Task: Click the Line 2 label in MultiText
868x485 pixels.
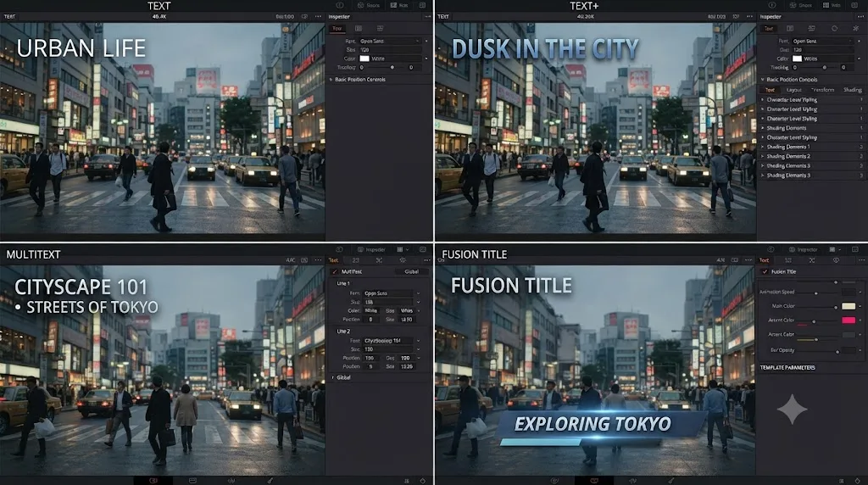Action: point(343,332)
